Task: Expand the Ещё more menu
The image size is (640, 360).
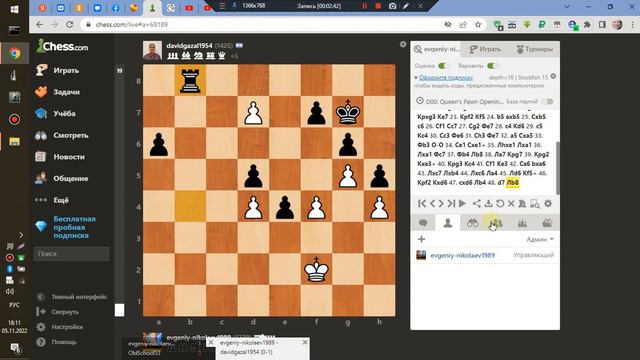Action: 52,200
